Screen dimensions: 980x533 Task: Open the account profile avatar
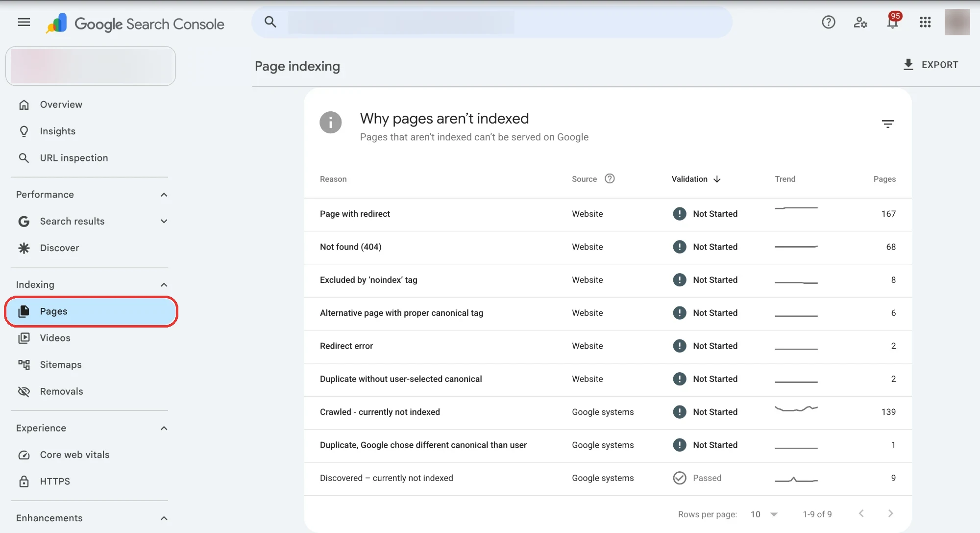click(957, 22)
